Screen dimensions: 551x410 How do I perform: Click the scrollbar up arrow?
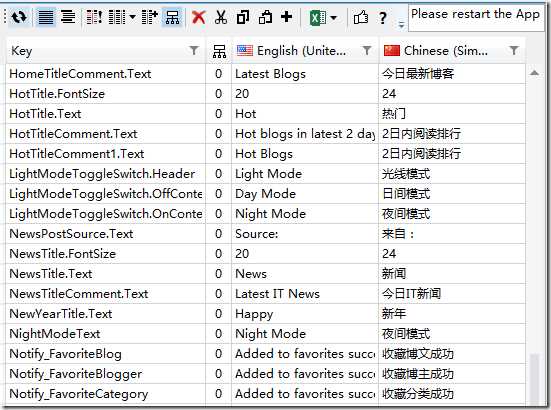tap(534, 73)
